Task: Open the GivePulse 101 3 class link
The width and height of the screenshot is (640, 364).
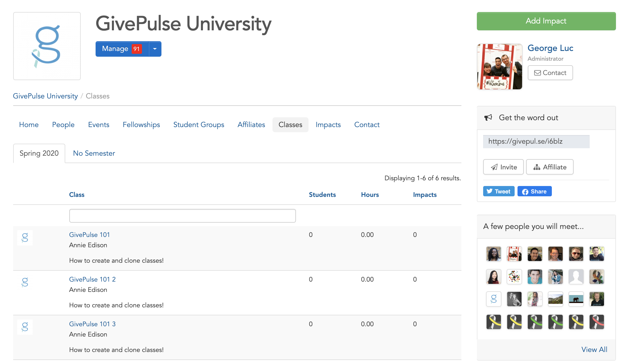Action: pos(92,324)
